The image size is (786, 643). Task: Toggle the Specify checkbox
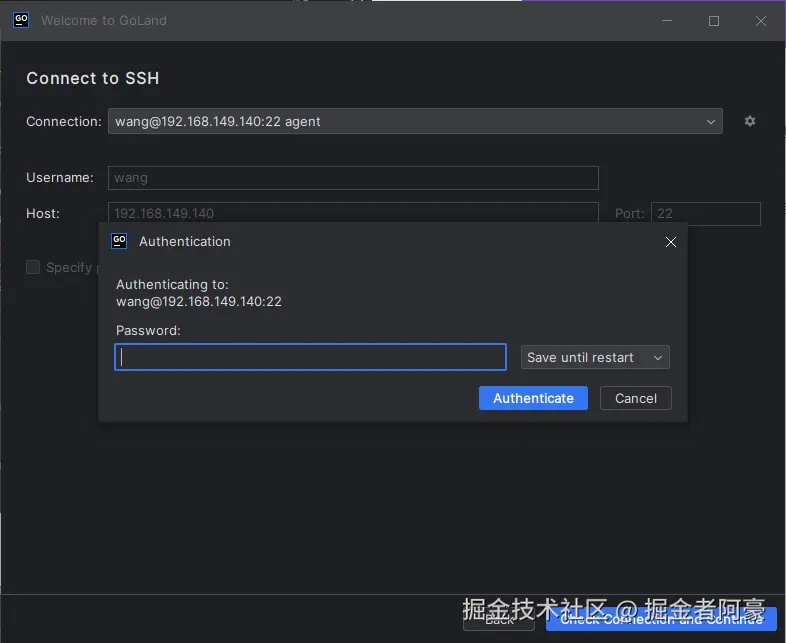(33, 267)
